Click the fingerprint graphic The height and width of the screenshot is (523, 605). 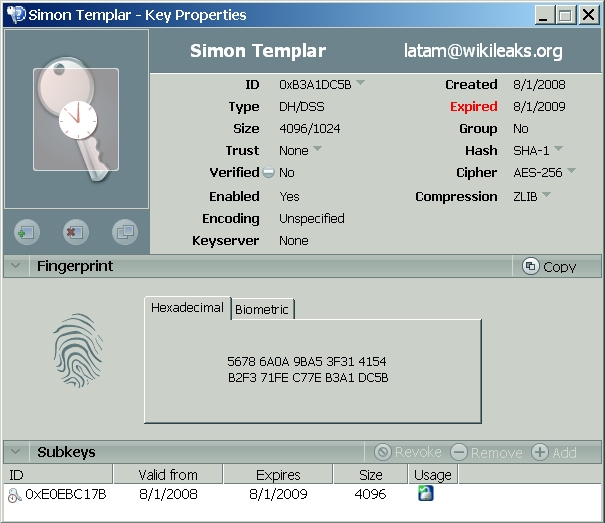78,350
